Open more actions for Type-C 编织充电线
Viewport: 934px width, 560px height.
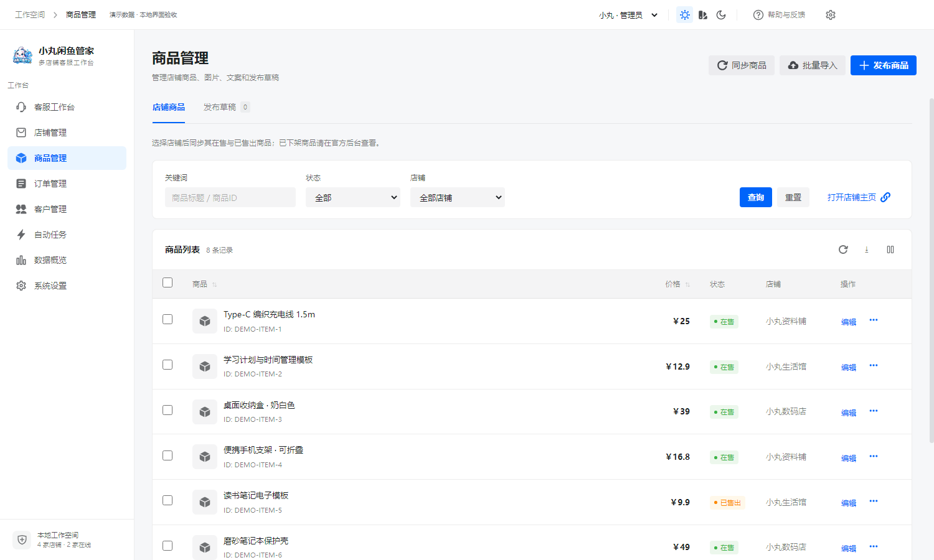[x=874, y=320]
